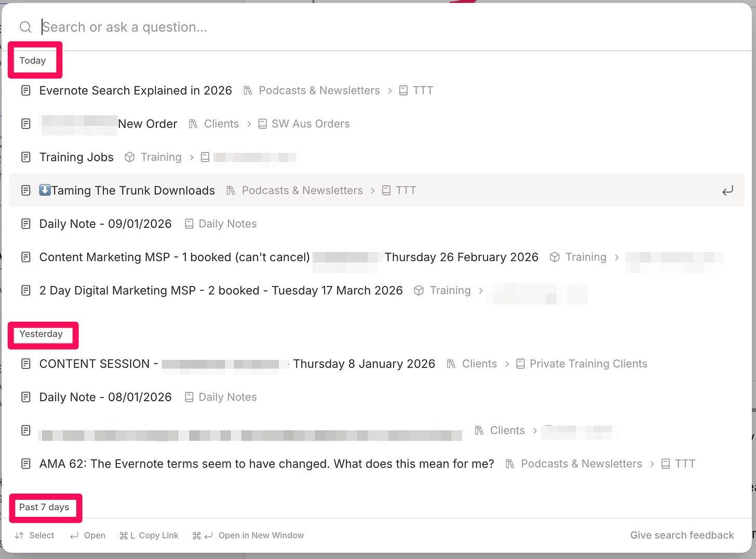Click the search magnifier icon
This screenshot has width=756, height=559.
(x=25, y=27)
